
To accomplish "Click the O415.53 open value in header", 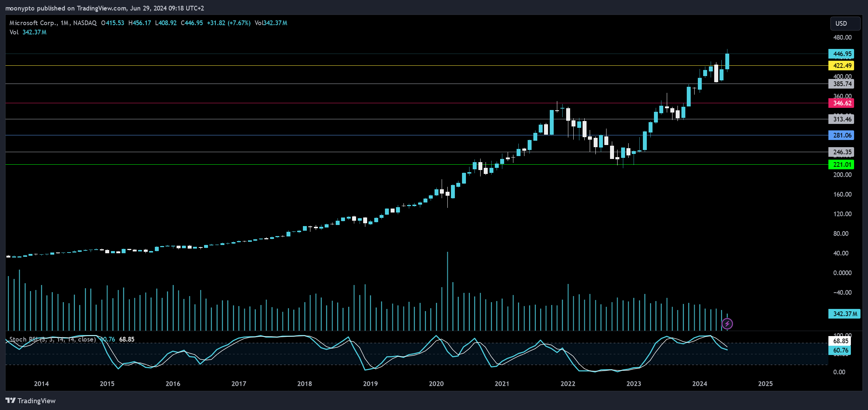I will pos(112,23).
